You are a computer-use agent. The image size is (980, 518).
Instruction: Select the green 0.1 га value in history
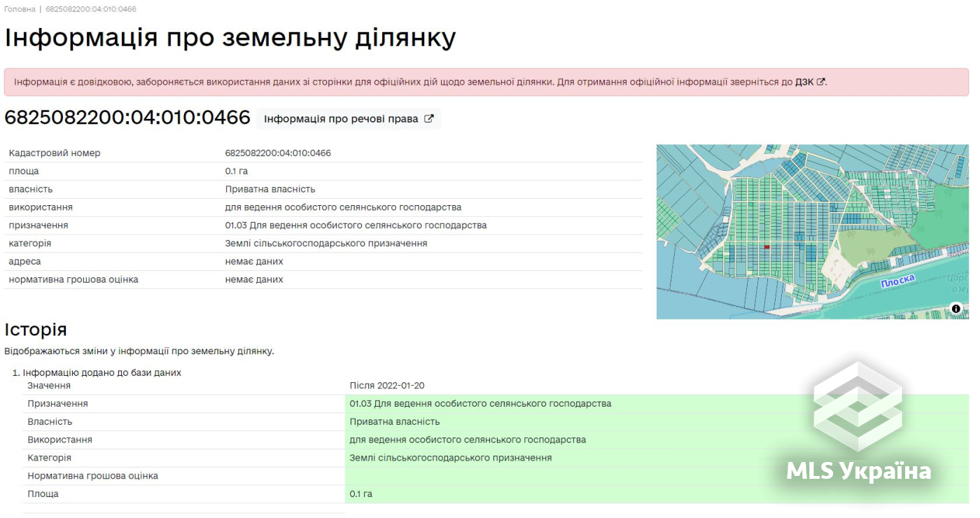(x=361, y=494)
